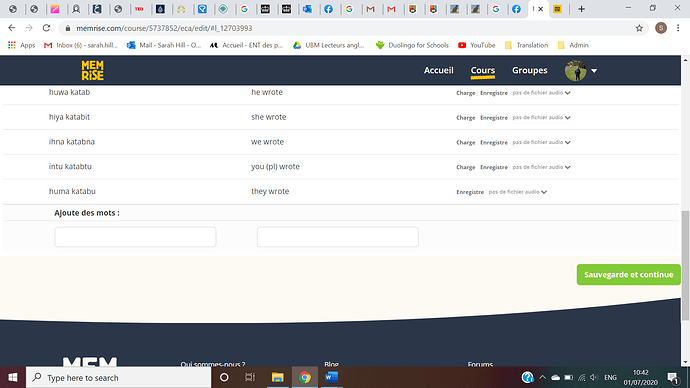Click the Memrise logo in header
690x388 pixels.
pyautogui.click(x=92, y=70)
